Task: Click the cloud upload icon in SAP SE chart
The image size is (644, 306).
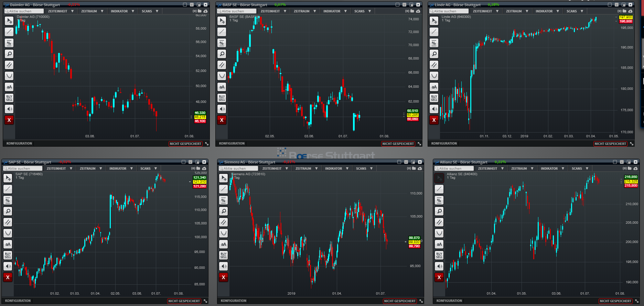Action: (x=204, y=168)
